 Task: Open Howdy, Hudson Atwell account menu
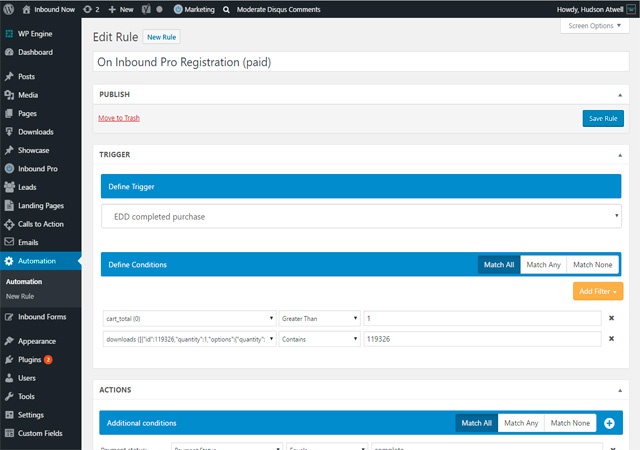596,9
